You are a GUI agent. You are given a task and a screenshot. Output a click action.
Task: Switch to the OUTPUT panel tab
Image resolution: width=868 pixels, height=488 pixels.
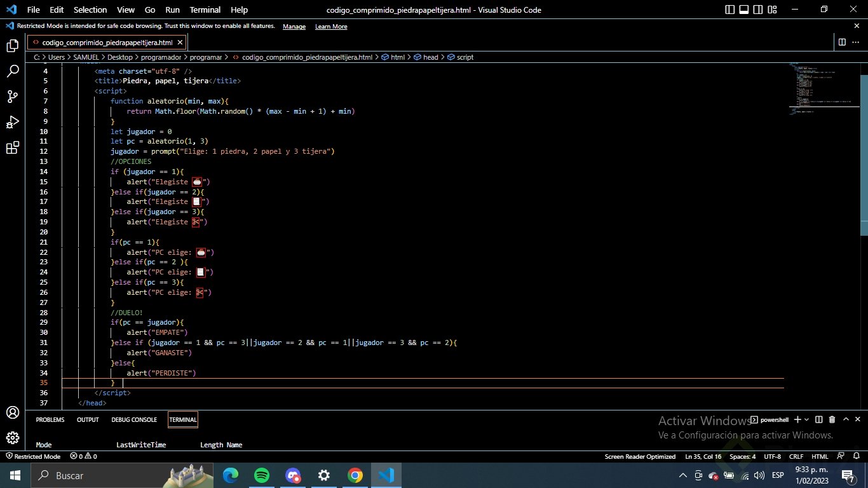[88, 420]
